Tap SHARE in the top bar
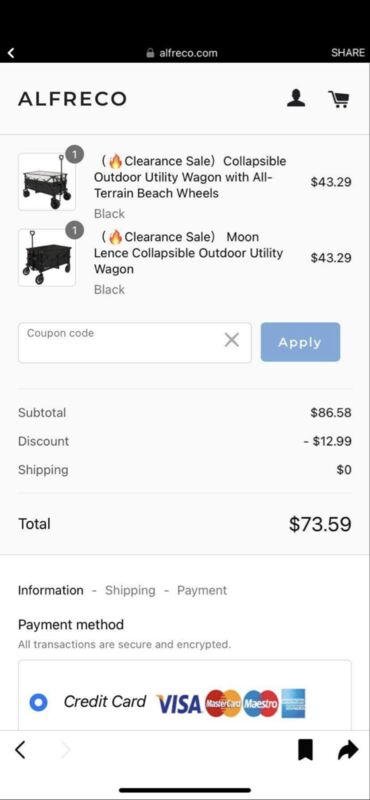 tap(348, 53)
